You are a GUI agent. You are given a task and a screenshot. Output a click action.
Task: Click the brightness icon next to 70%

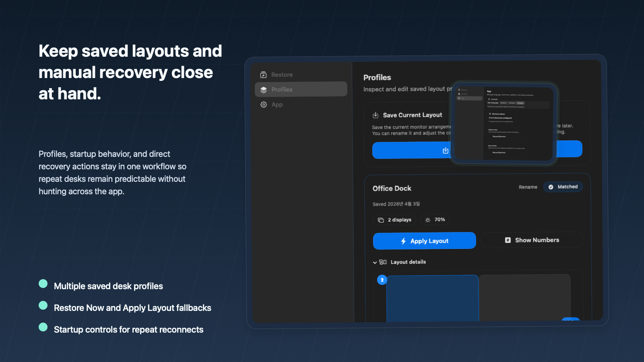(x=427, y=220)
